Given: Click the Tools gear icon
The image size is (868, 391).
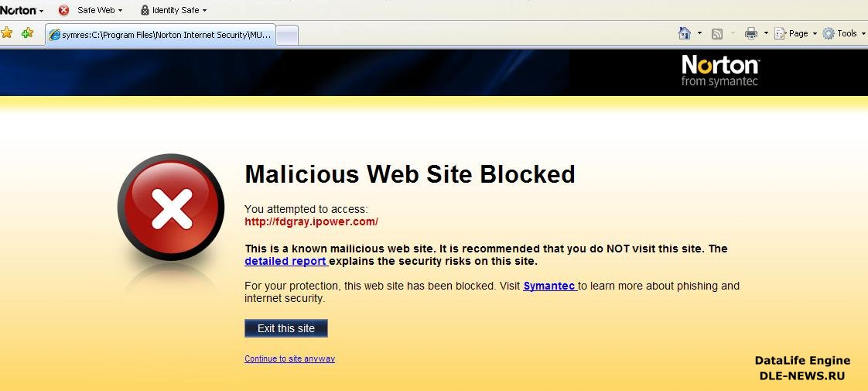Looking at the screenshot, I should [x=828, y=34].
